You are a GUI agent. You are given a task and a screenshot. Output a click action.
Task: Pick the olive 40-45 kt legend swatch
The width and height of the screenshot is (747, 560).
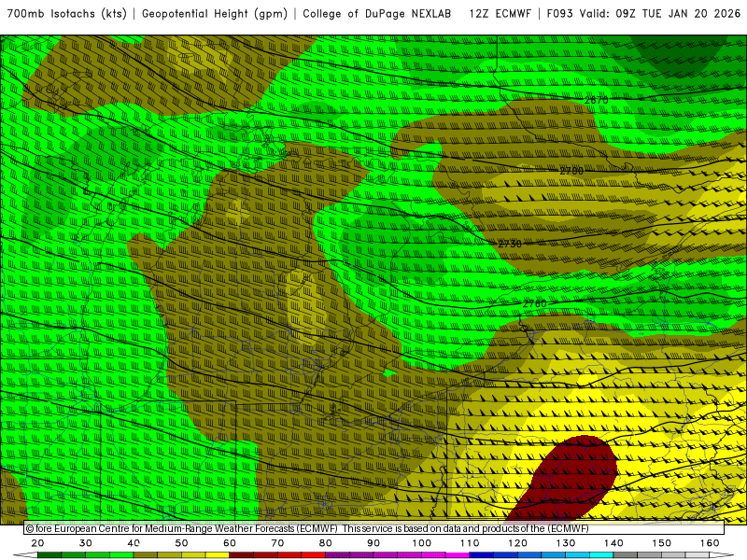coord(146,555)
